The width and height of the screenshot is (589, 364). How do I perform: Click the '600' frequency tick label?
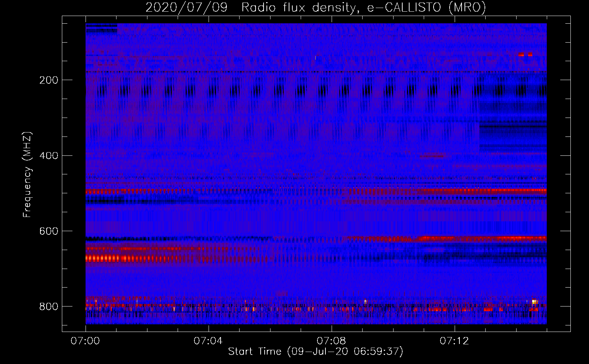[x=48, y=232]
